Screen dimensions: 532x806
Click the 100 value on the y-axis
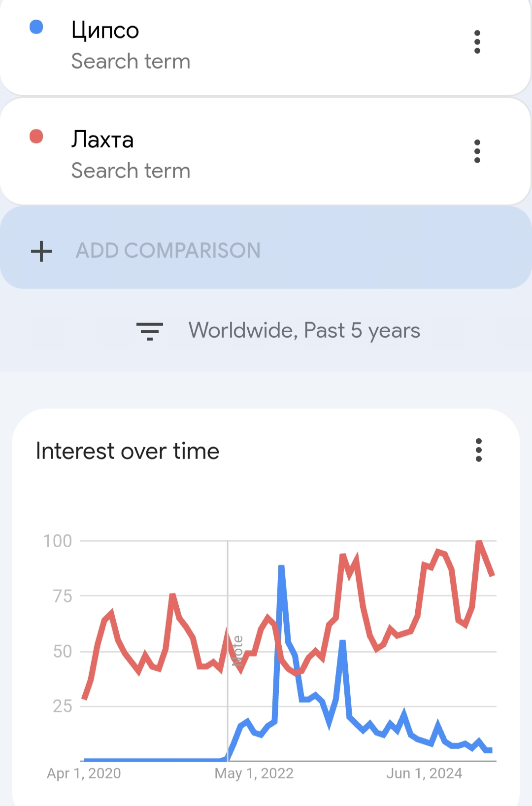point(58,541)
